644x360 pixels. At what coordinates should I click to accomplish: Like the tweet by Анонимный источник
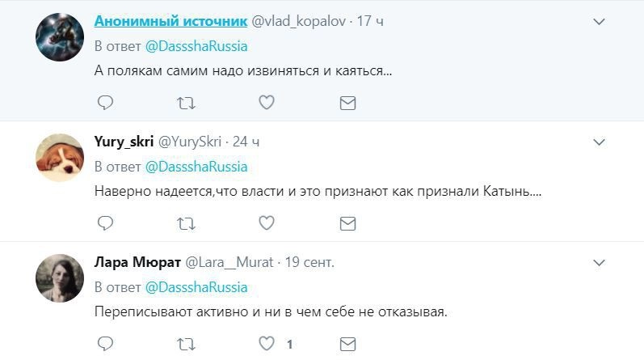[267, 103]
